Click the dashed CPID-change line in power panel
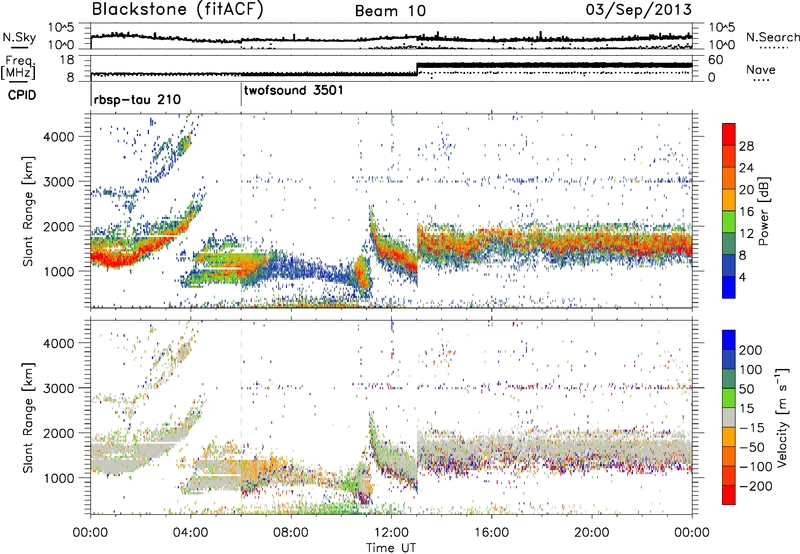800x554 pixels. (241, 211)
